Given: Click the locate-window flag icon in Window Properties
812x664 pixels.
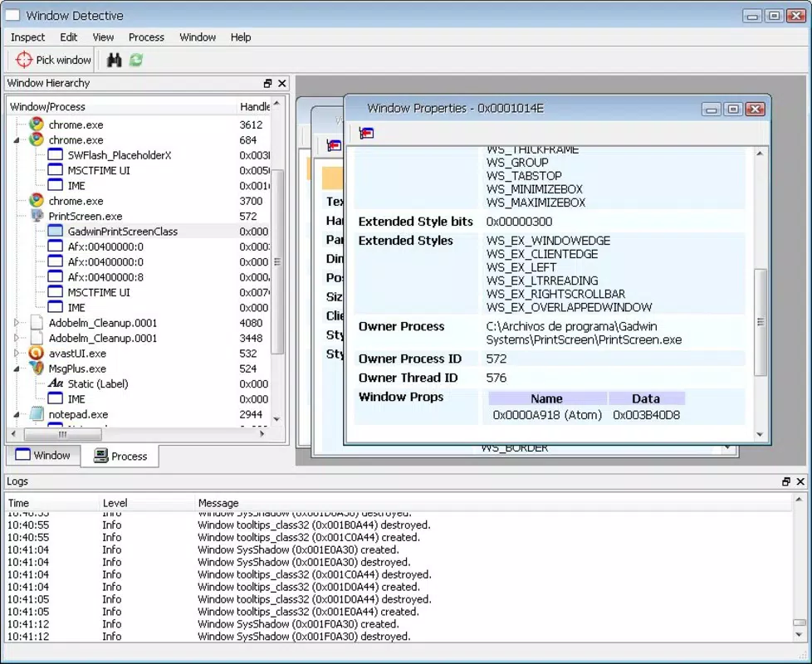Looking at the screenshot, I should click(366, 133).
